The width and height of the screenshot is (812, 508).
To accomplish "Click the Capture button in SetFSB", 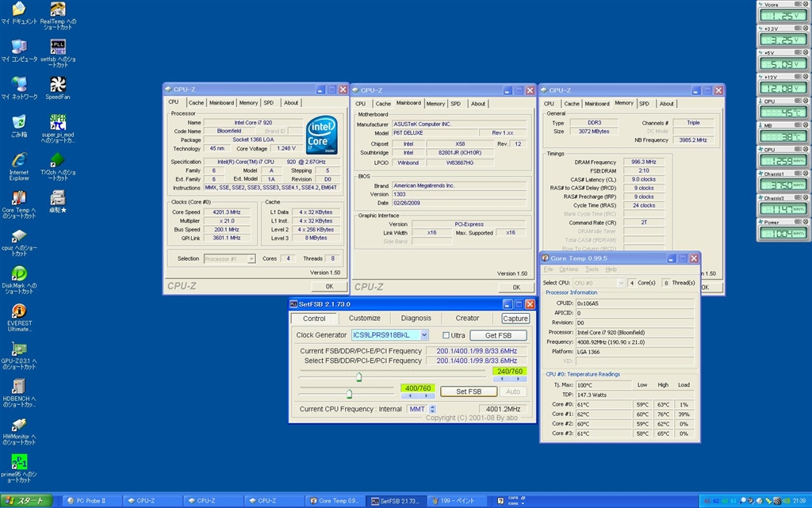I will (515, 319).
